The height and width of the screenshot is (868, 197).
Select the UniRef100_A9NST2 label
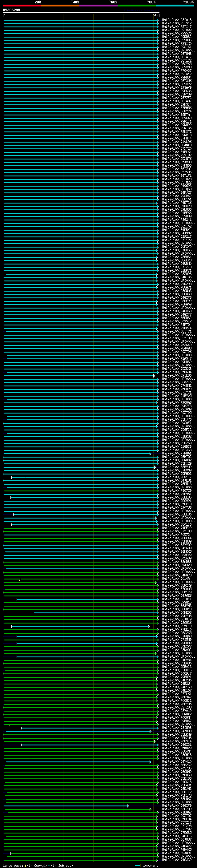pyautogui.click(x=176, y=132)
